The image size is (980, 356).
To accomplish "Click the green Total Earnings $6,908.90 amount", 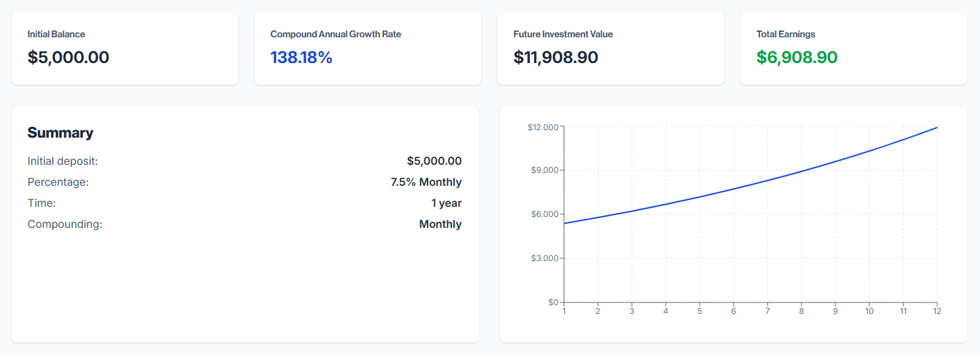I will click(797, 58).
